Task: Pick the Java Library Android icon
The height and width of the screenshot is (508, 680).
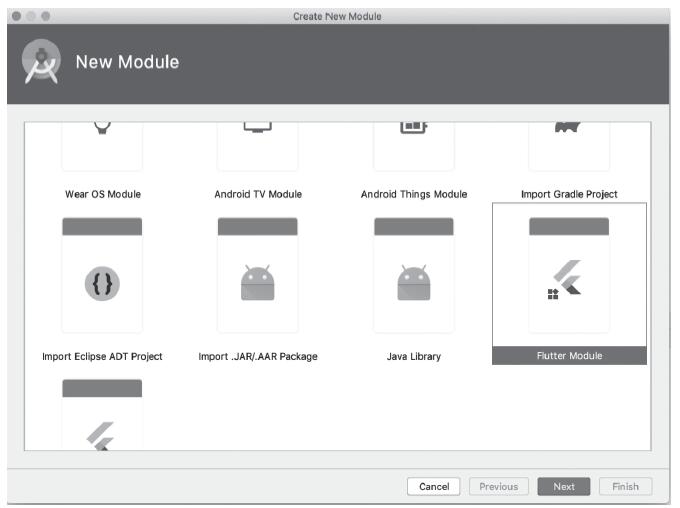Action: (413, 283)
